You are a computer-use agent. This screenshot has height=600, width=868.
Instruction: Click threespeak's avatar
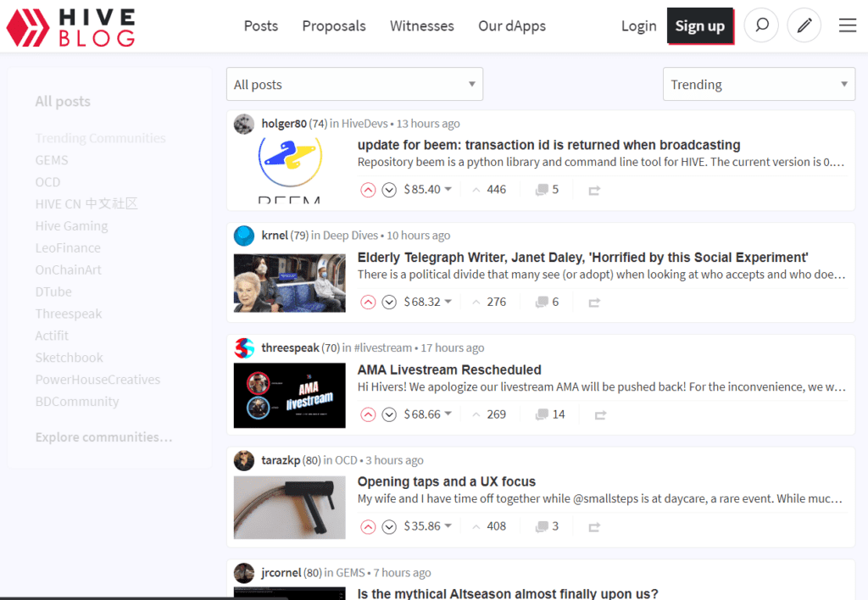pos(243,348)
